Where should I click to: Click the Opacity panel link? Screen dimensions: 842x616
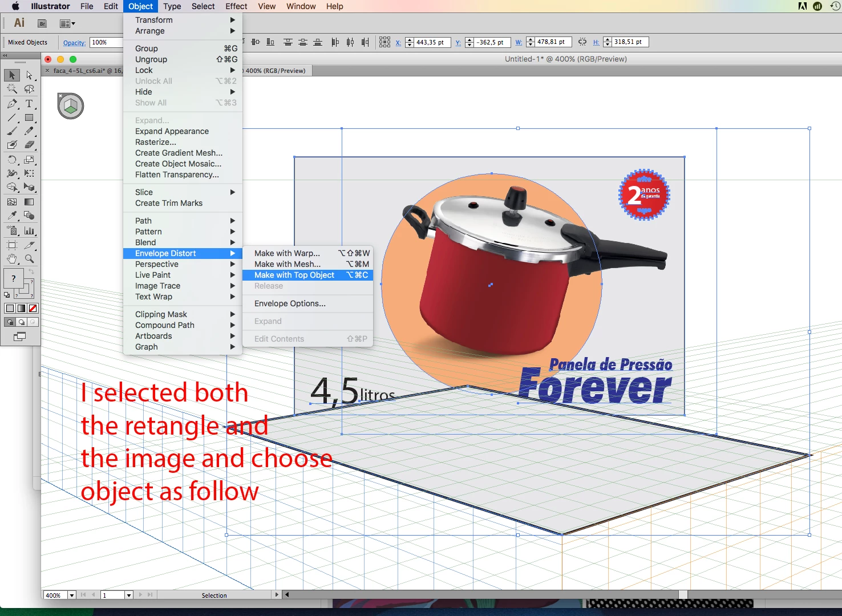coord(74,43)
